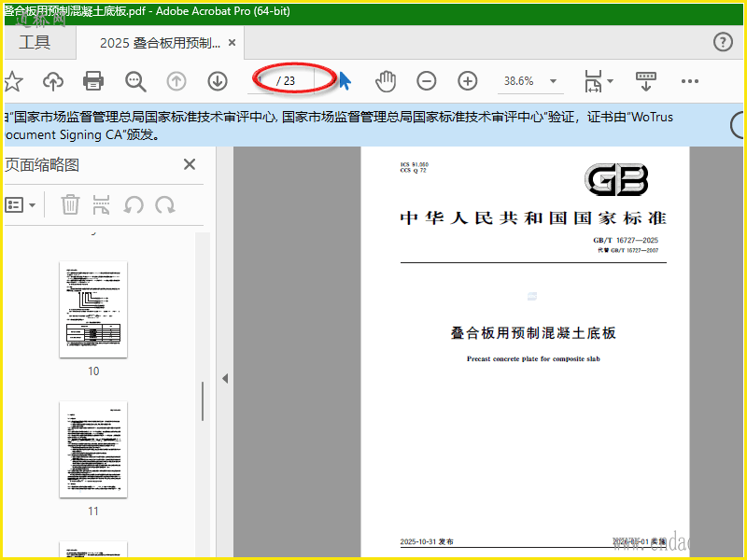Open the 工具 tab

pyautogui.click(x=35, y=42)
